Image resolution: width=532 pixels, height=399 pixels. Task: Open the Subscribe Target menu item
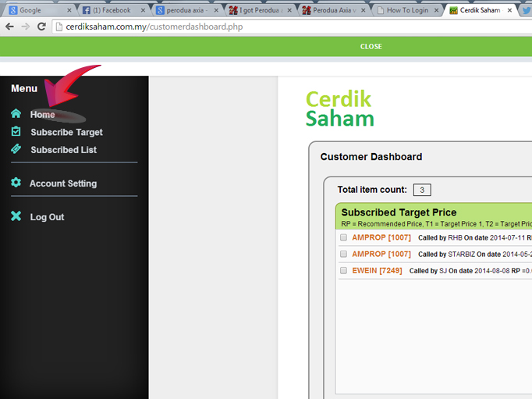point(66,132)
